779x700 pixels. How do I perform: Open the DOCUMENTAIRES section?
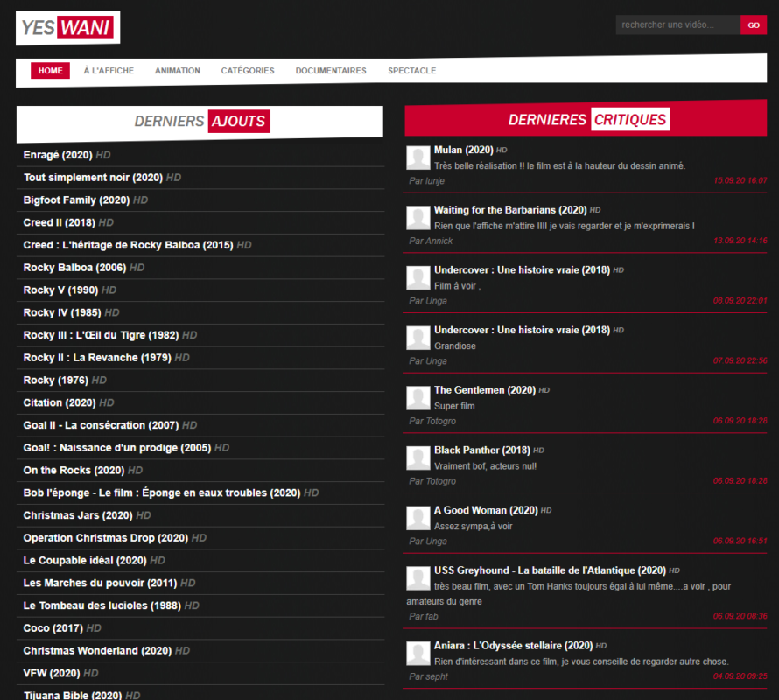pyautogui.click(x=331, y=71)
